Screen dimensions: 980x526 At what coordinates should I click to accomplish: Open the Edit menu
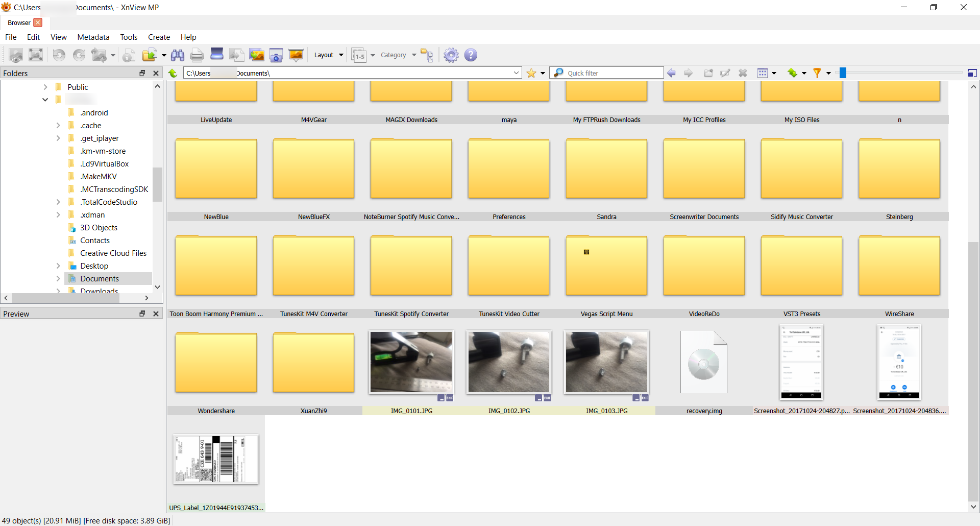[x=34, y=37]
